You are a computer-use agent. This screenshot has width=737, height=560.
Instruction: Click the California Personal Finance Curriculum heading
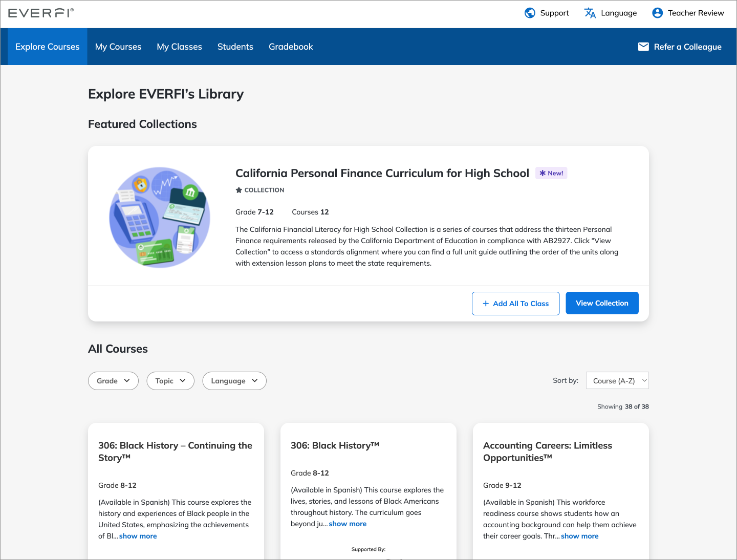382,173
